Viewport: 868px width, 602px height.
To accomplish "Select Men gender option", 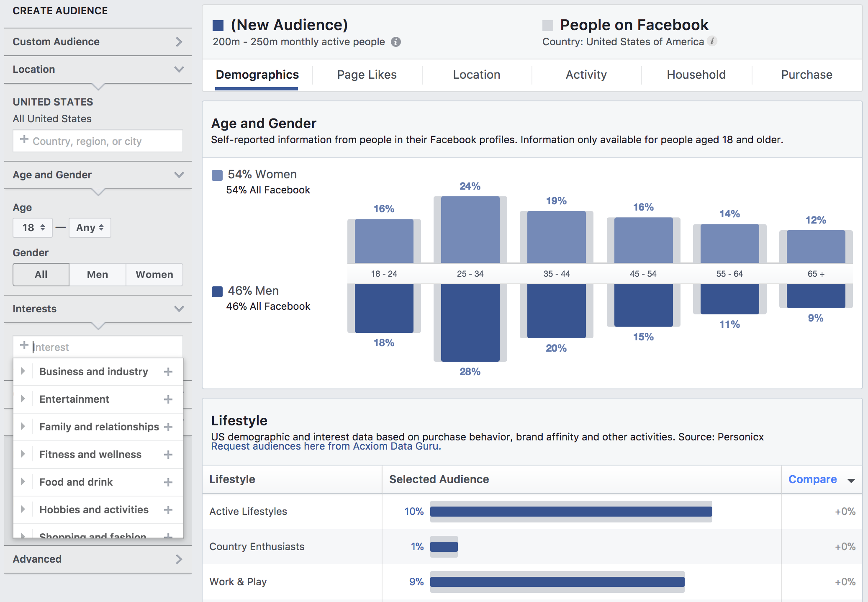I will point(98,275).
